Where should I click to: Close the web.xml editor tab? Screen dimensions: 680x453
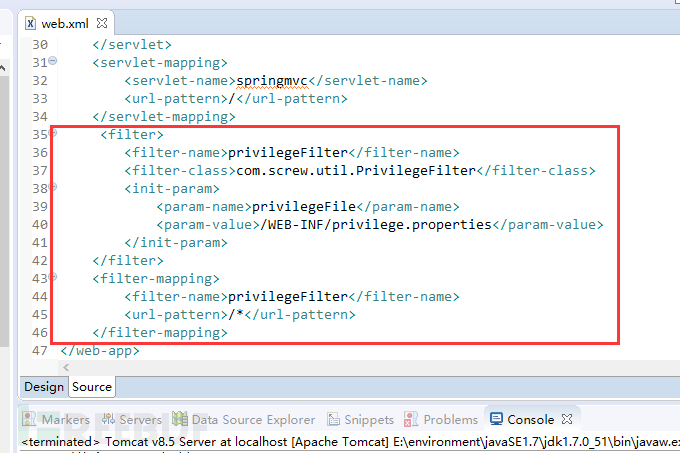point(102,23)
